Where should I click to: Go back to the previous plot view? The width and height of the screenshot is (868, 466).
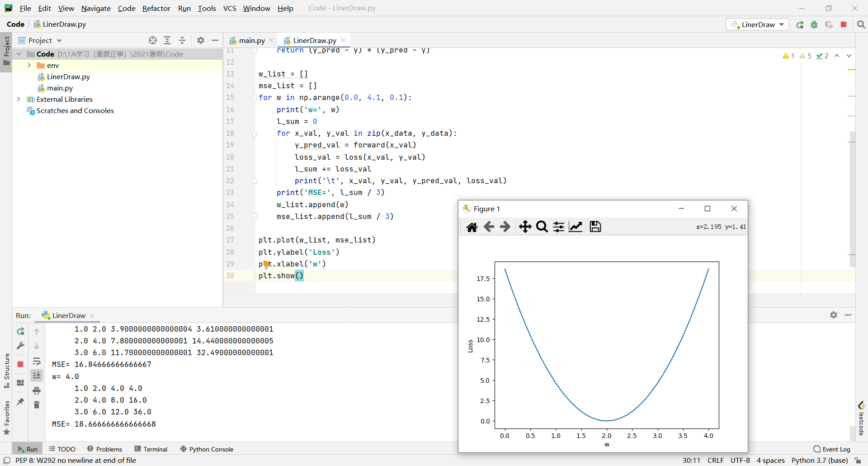point(489,227)
